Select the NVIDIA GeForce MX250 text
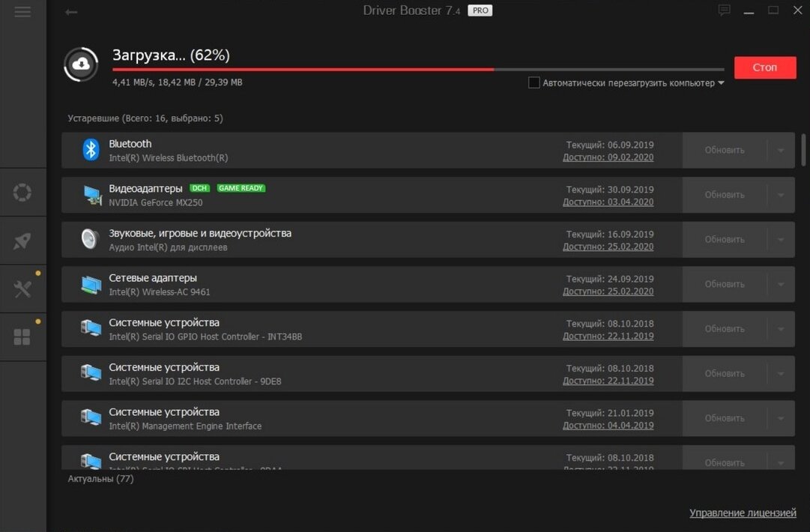The height and width of the screenshot is (532, 810). (156, 202)
